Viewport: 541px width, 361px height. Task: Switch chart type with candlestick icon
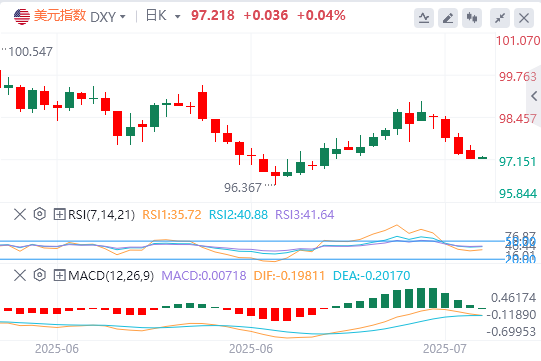coord(472,18)
